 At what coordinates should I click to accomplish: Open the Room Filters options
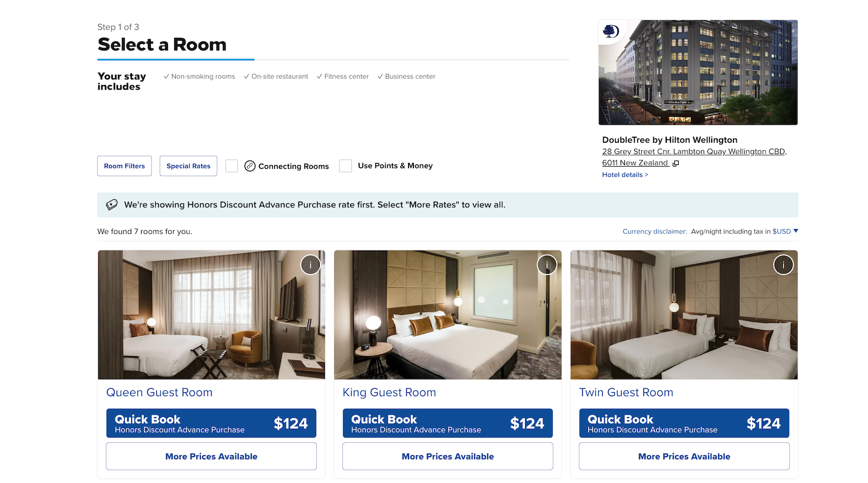point(124,166)
